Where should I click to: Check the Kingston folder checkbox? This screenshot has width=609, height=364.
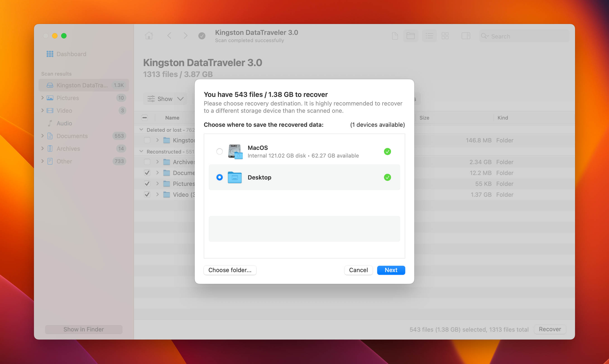147,140
